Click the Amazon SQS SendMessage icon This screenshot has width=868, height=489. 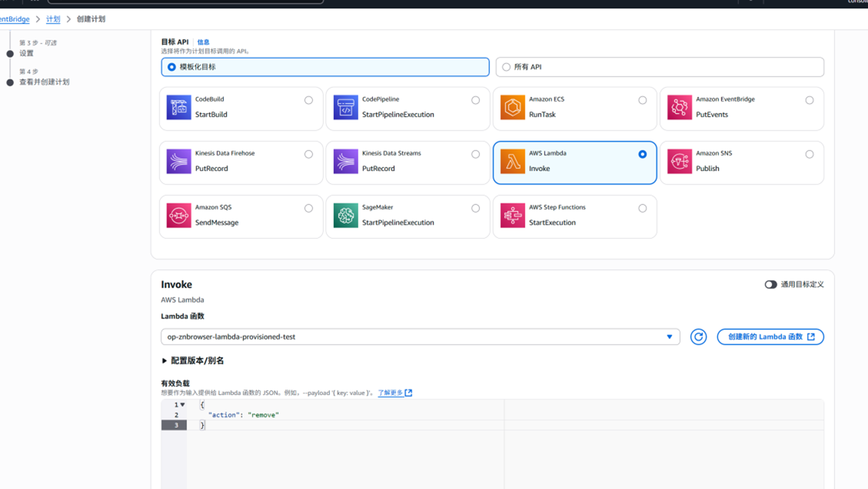coord(179,215)
